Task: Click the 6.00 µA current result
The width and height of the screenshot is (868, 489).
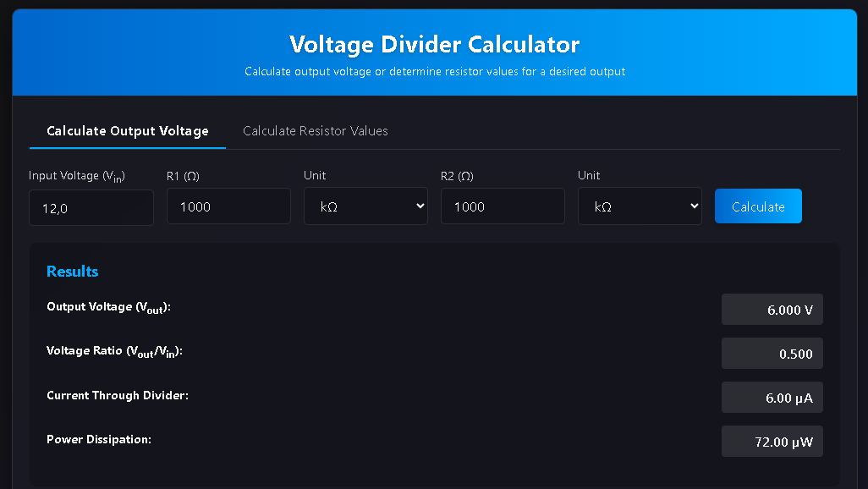Action: pyautogui.click(x=772, y=398)
